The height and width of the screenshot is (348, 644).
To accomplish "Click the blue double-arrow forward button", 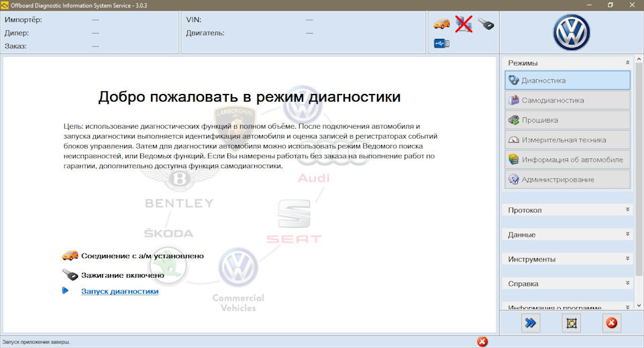I will pos(531,323).
